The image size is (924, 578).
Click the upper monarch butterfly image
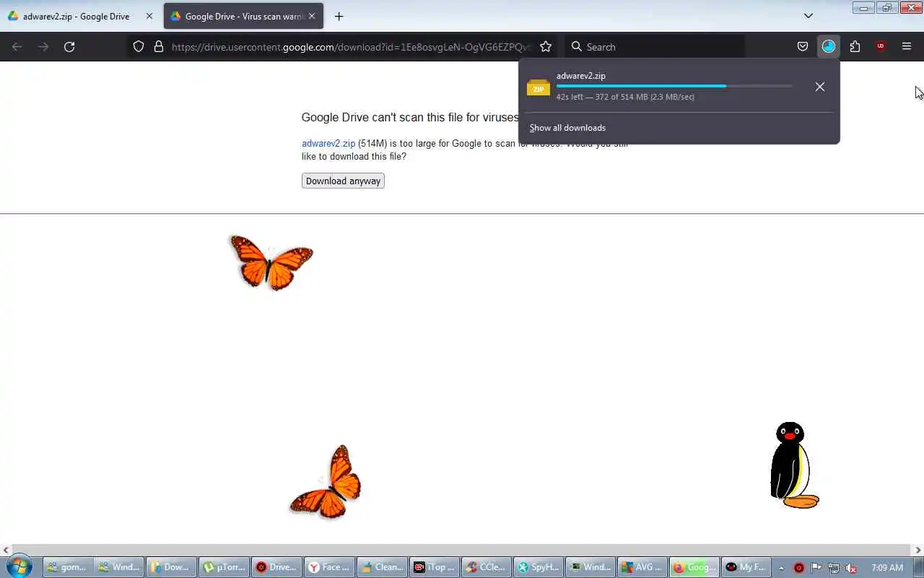271,262
